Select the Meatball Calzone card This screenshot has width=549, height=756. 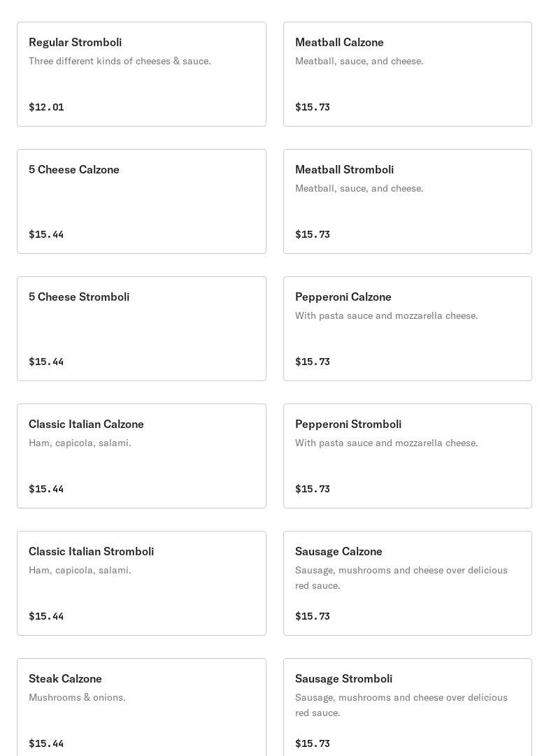(x=407, y=74)
